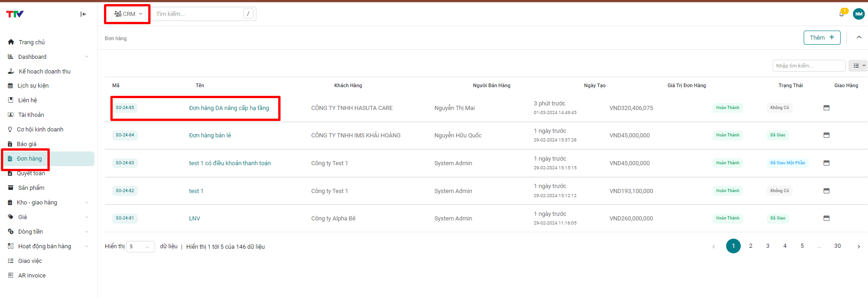Click delivery icon for order SO-24-83
The height and width of the screenshot is (298, 868).
(x=826, y=163)
